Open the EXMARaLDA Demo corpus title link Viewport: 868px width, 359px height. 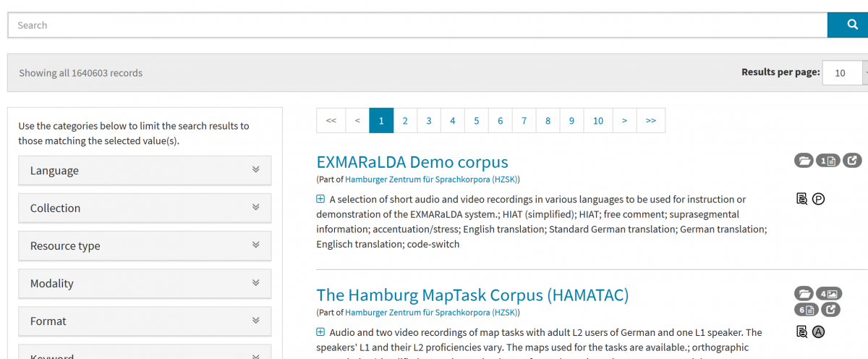412,162
